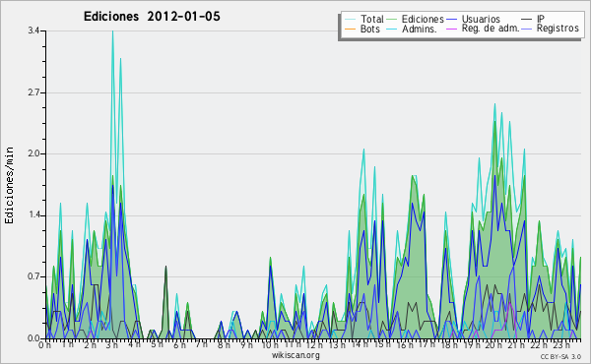Click the 'IP' legend label
The height and width of the screenshot is (364, 591).
click(541, 19)
